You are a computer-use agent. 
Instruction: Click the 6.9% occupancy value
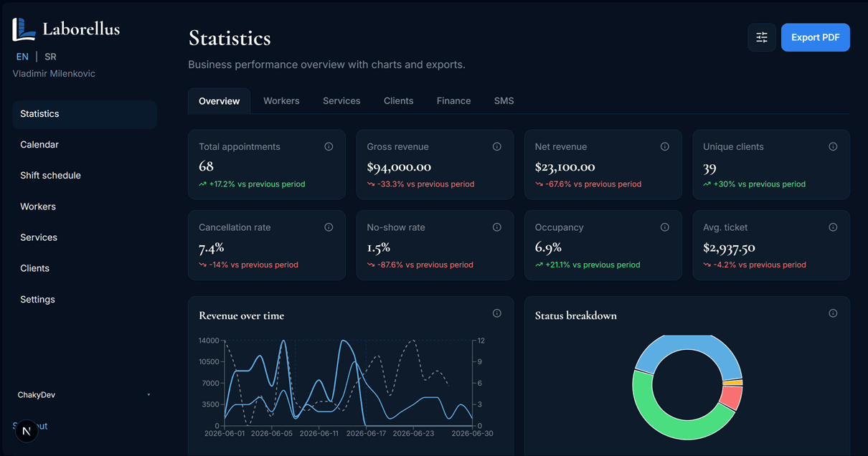(x=548, y=248)
